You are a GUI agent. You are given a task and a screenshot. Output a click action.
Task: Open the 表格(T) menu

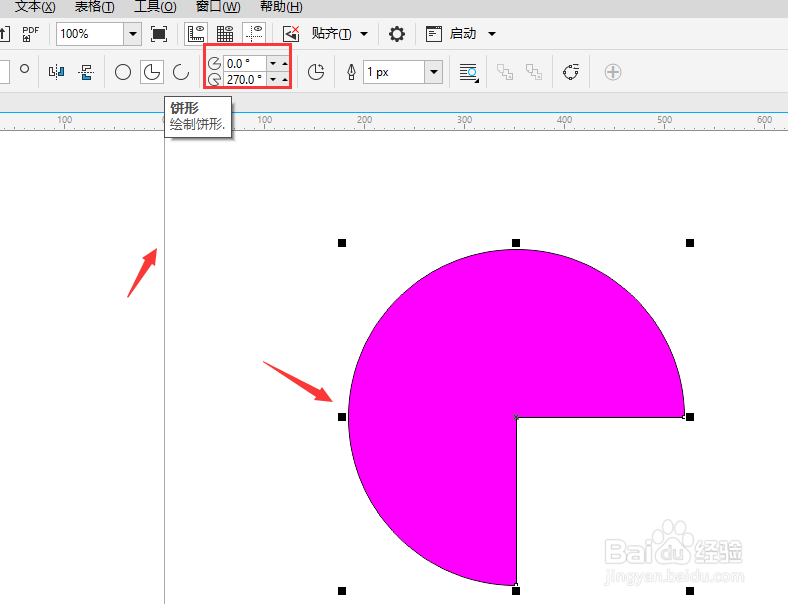[94, 7]
